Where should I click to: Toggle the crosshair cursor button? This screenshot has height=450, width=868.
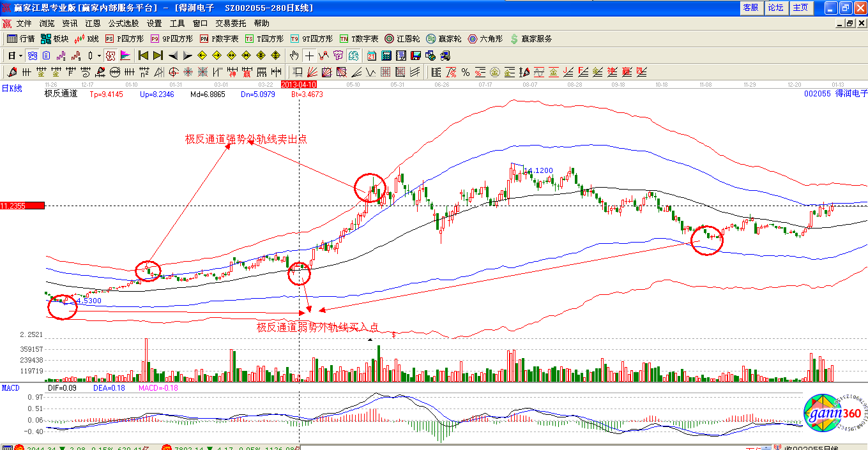point(309,56)
